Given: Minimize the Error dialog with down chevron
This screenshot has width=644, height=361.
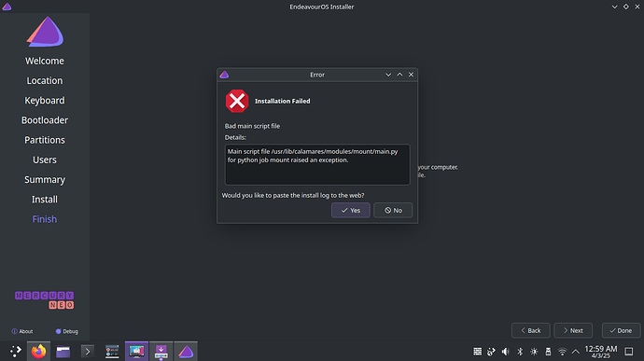Looking at the screenshot, I should (x=388, y=75).
